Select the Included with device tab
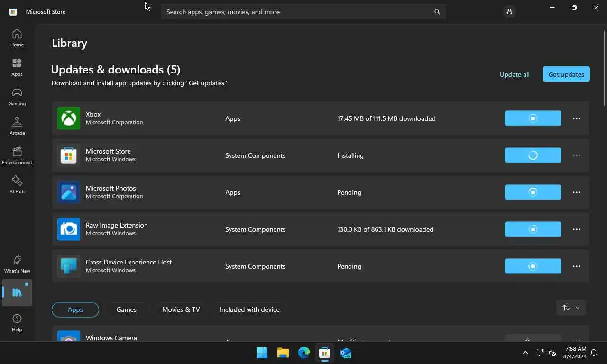 point(249,309)
